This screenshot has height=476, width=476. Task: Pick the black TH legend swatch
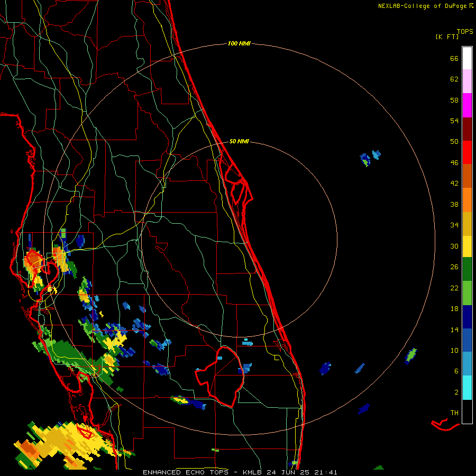click(467, 411)
